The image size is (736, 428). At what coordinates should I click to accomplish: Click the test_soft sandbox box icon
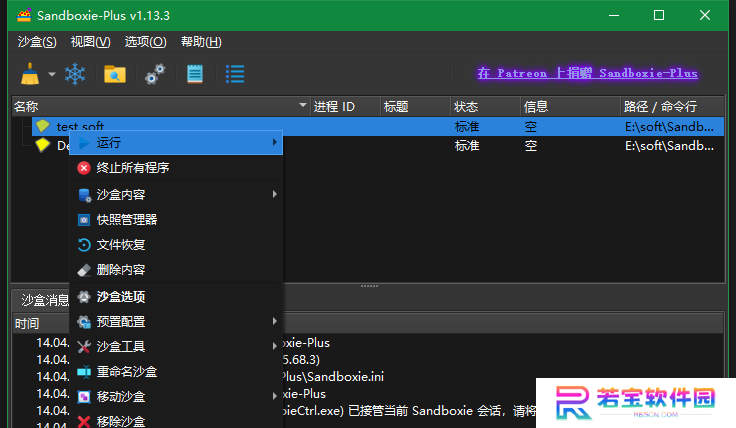pos(43,126)
